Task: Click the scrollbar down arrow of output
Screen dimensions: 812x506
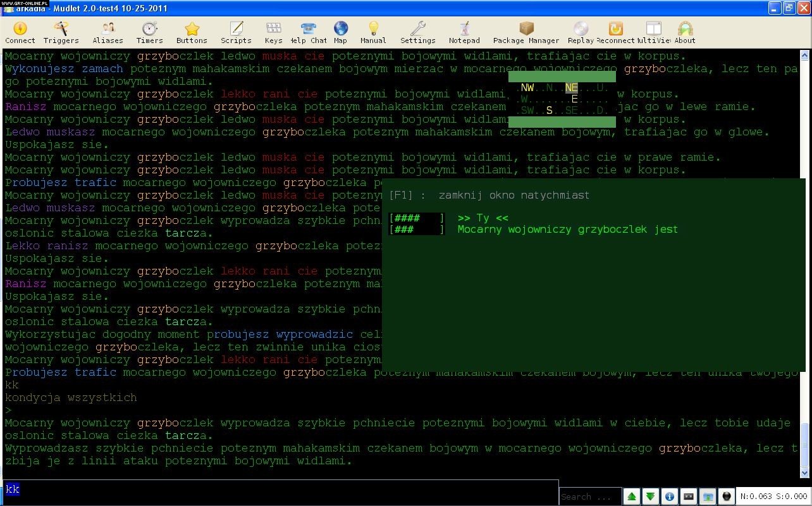Action: coord(804,472)
